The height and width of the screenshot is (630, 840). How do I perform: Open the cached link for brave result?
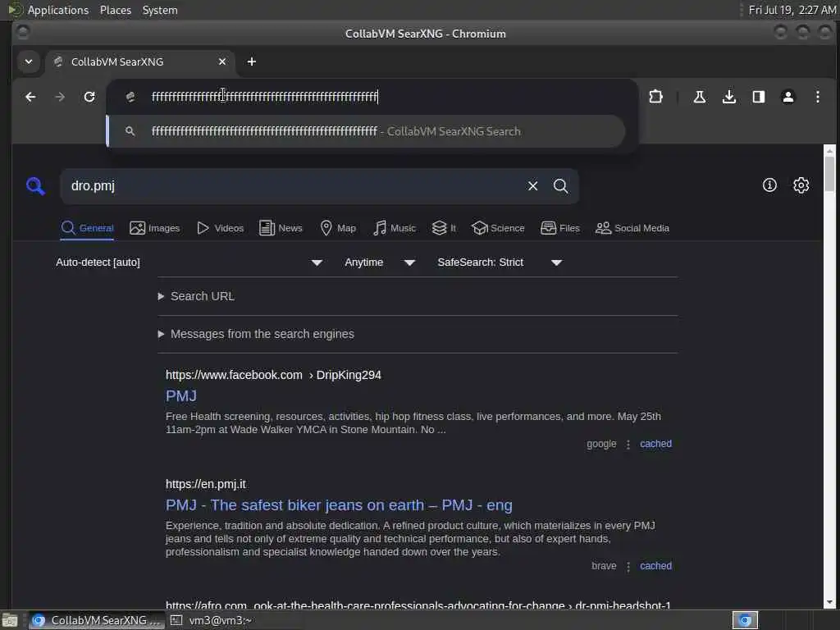pos(655,566)
